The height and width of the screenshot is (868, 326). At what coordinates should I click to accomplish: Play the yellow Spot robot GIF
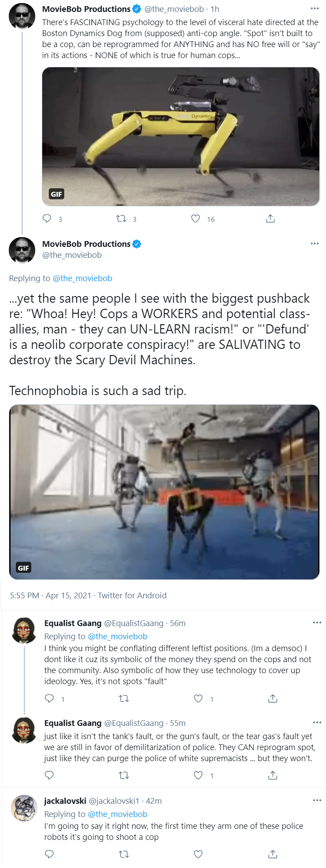pyautogui.click(x=181, y=136)
